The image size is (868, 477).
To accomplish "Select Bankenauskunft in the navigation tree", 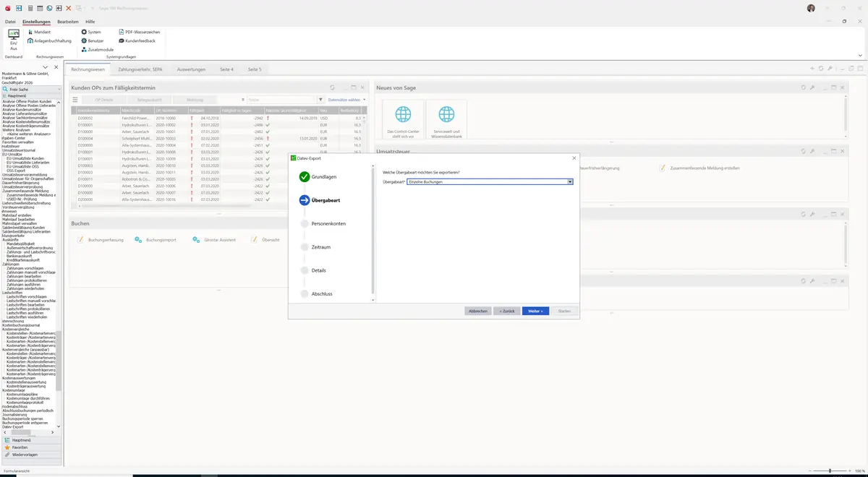I will coord(21,255).
